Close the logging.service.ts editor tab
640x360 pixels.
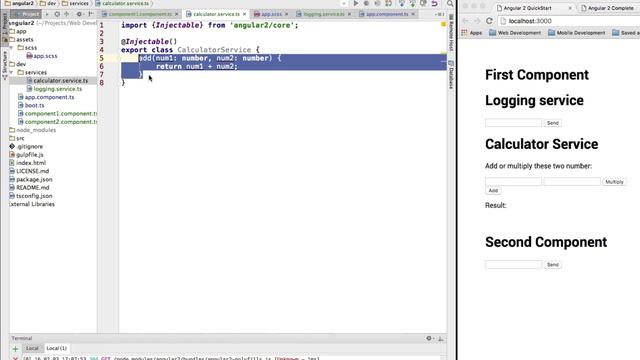(349, 14)
